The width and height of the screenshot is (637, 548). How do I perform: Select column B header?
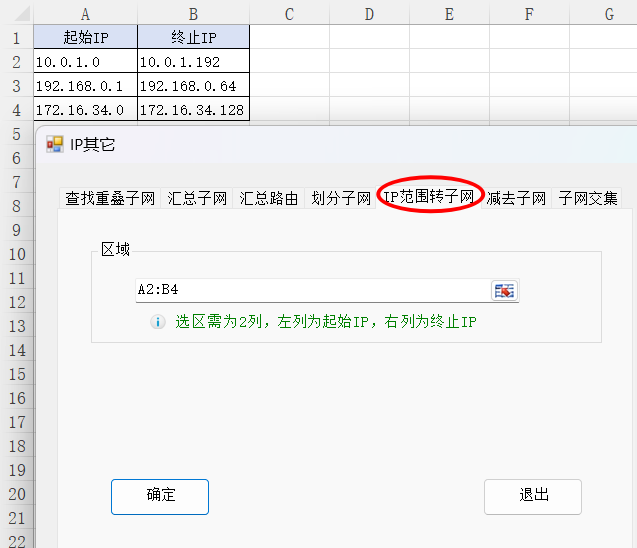click(193, 14)
